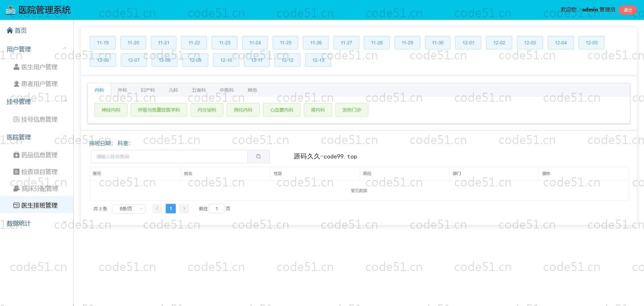Open 医生用户管理 in the sidebar
Screen dimensions: 644x306
tap(37, 67)
